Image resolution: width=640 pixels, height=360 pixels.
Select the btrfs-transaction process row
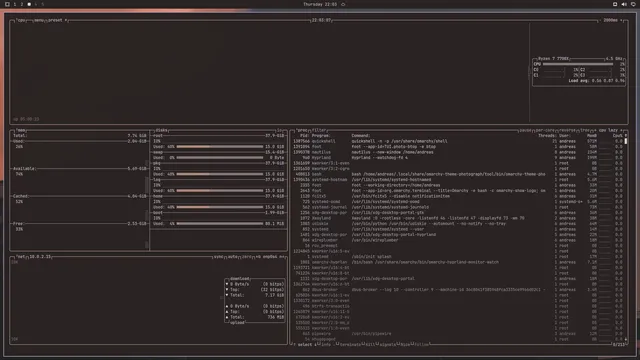(458, 306)
